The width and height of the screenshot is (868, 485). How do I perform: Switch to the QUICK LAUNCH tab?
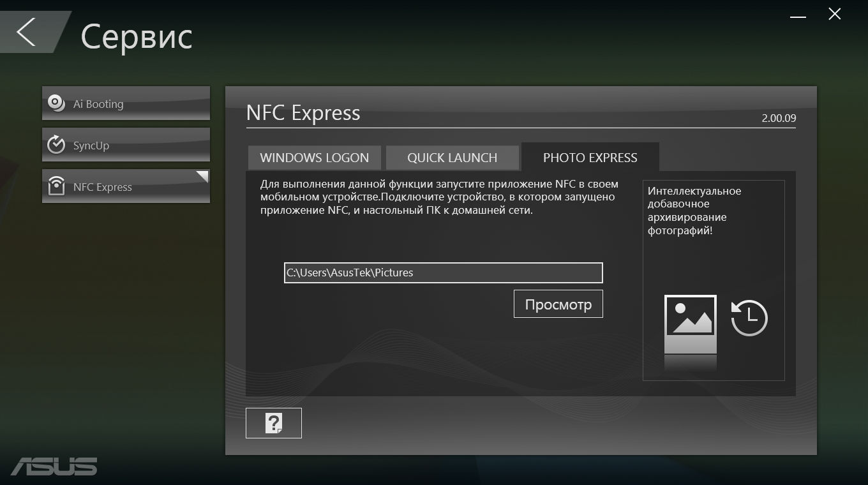[452, 158]
